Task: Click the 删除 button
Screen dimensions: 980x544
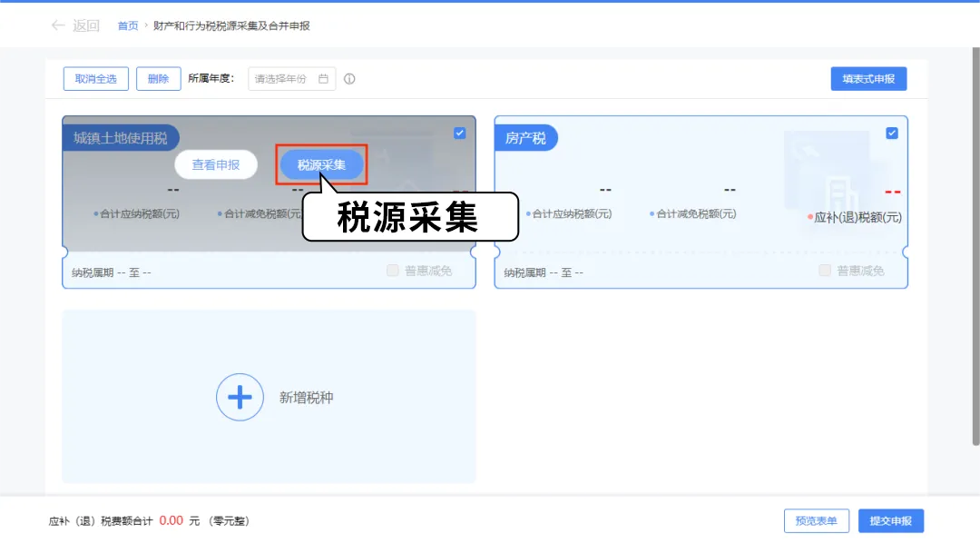Action: pyautogui.click(x=158, y=79)
